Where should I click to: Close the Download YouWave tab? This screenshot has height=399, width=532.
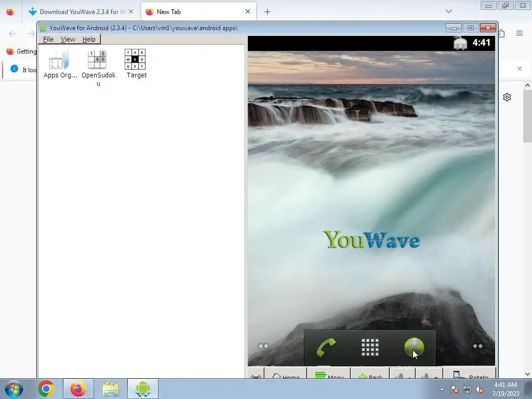click(x=131, y=11)
